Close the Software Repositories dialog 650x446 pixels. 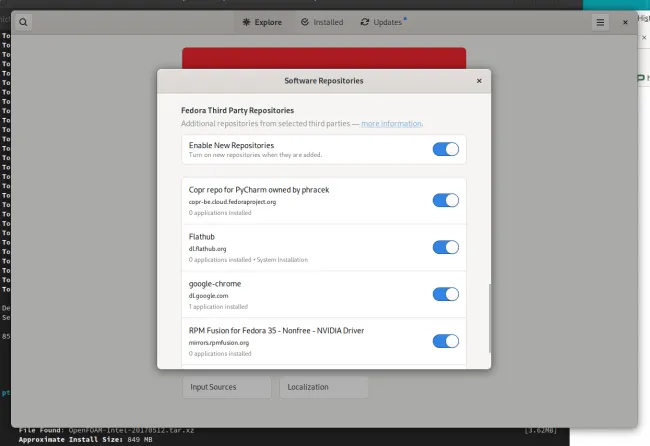[479, 81]
